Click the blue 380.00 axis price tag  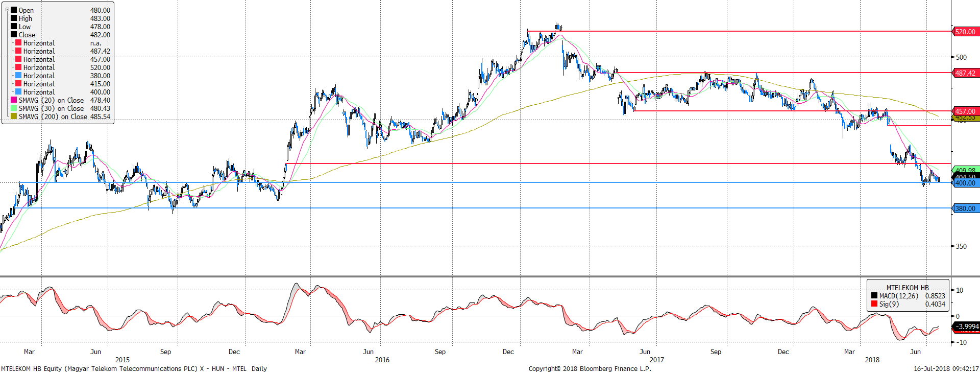965,208
